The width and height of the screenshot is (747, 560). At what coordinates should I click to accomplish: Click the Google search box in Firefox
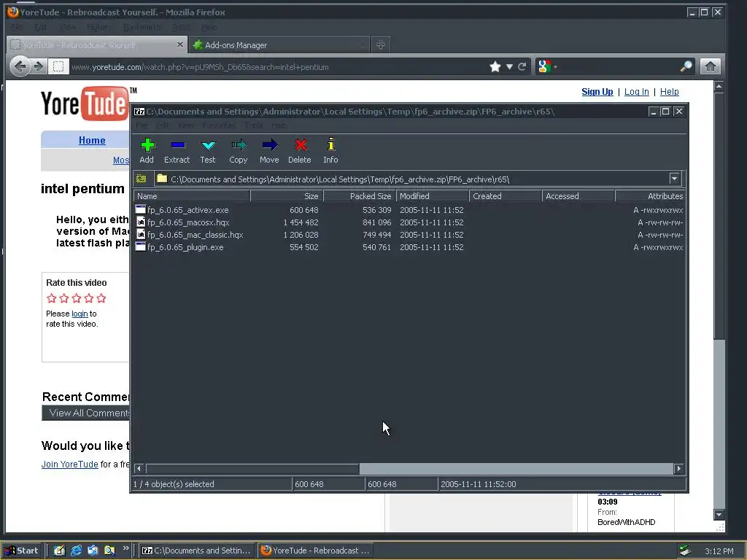(x=617, y=66)
